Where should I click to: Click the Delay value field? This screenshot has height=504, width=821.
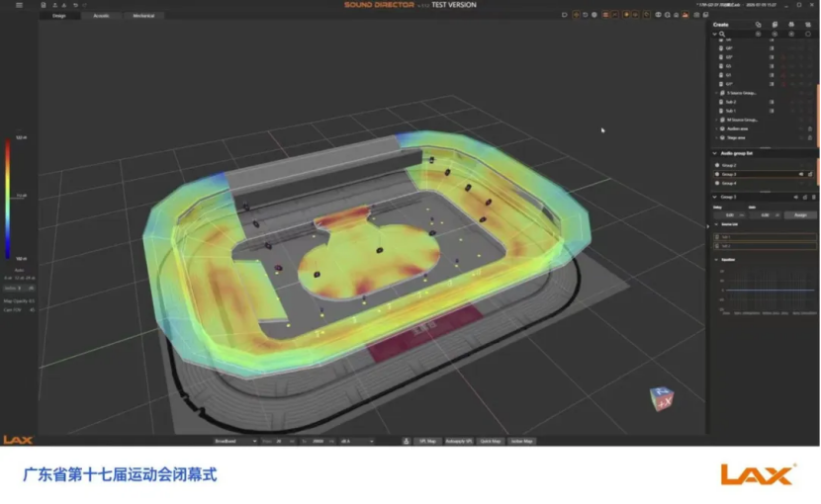click(729, 215)
